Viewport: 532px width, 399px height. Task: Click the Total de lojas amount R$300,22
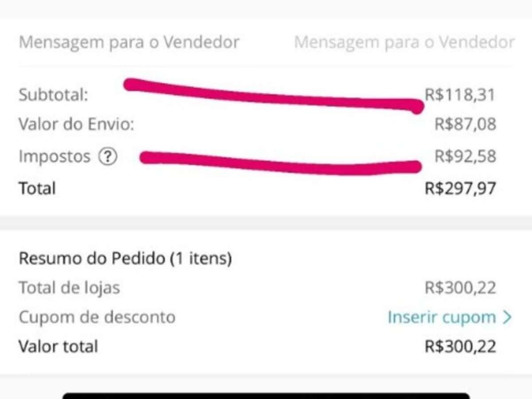[x=460, y=288]
